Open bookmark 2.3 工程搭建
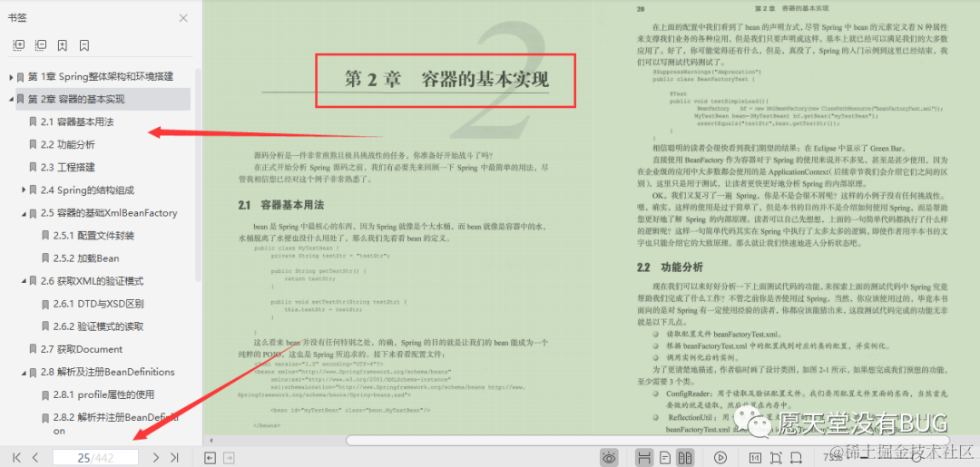 coord(68,168)
